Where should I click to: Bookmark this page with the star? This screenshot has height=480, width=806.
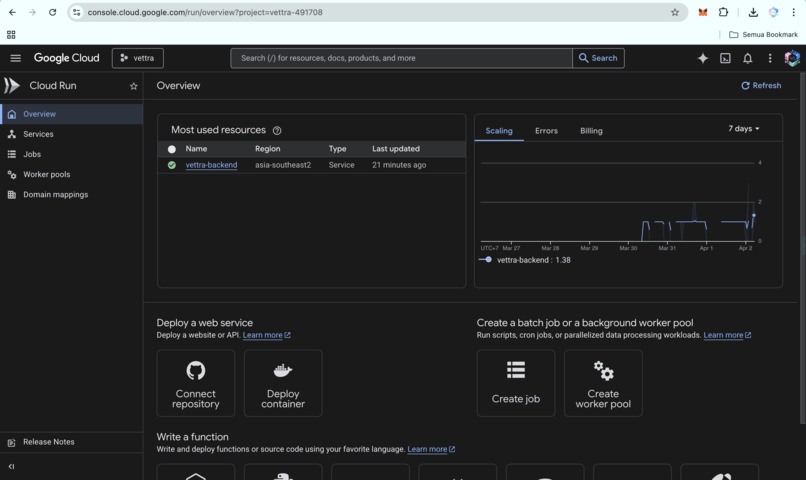pos(675,12)
